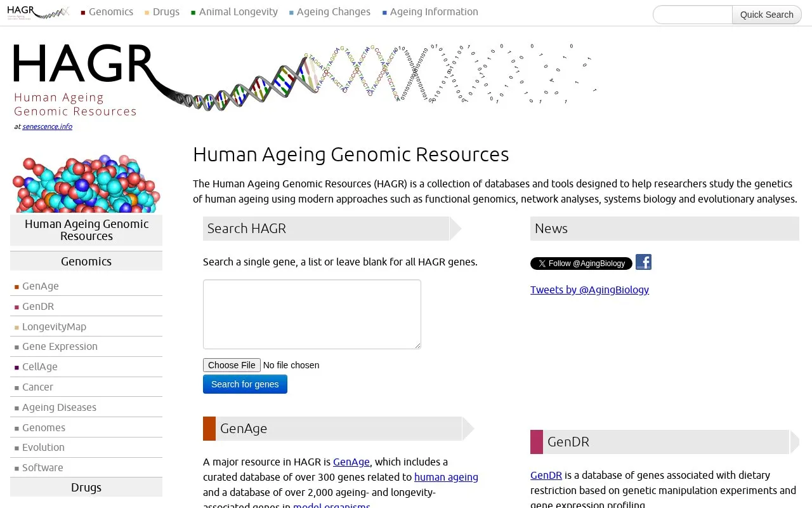Screen dimensions: 812x508
Task: Focus the quick search text box
Action: click(x=693, y=15)
